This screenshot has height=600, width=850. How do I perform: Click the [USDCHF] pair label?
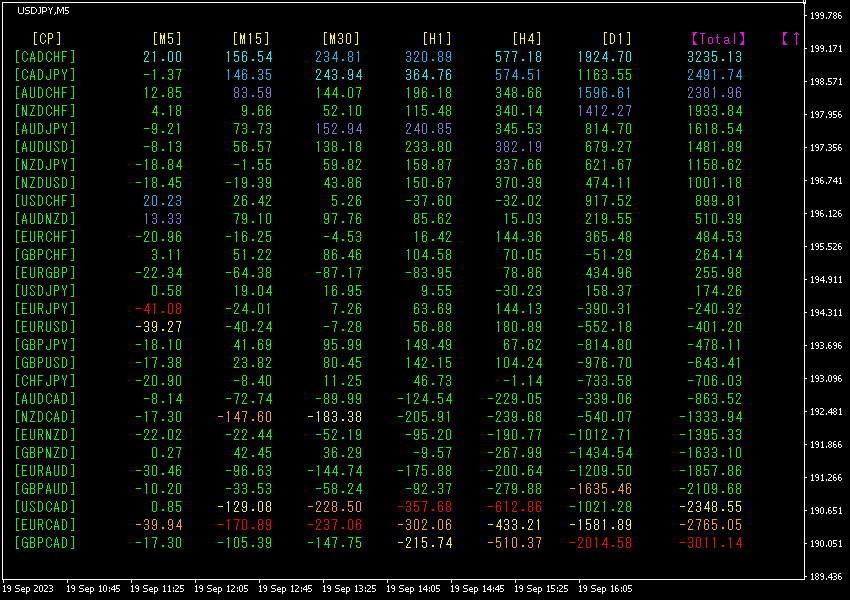pos(45,201)
